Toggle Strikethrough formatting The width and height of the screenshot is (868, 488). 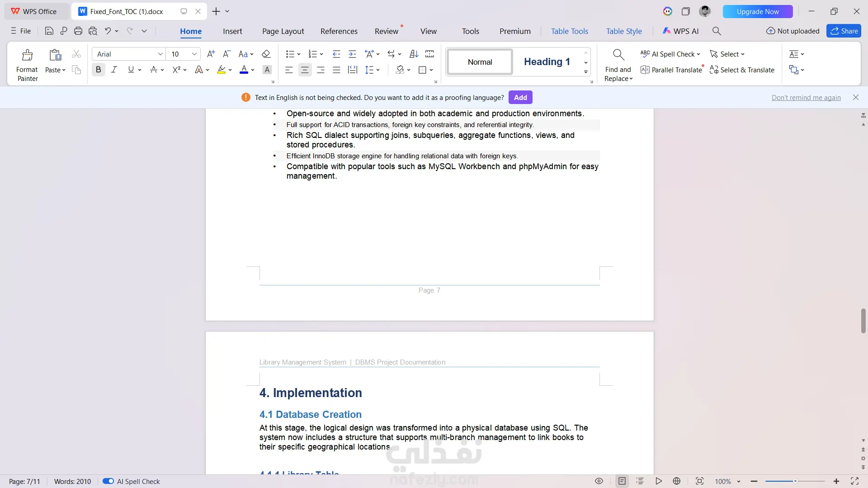click(154, 70)
